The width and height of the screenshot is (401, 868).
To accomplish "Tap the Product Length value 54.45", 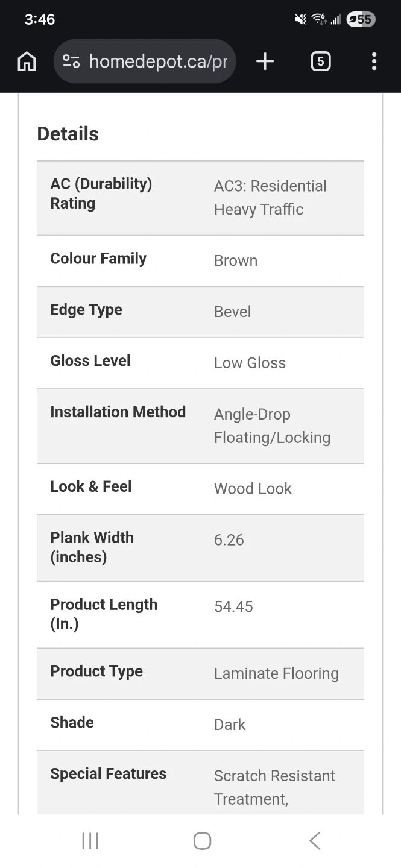I will click(233, 607).
